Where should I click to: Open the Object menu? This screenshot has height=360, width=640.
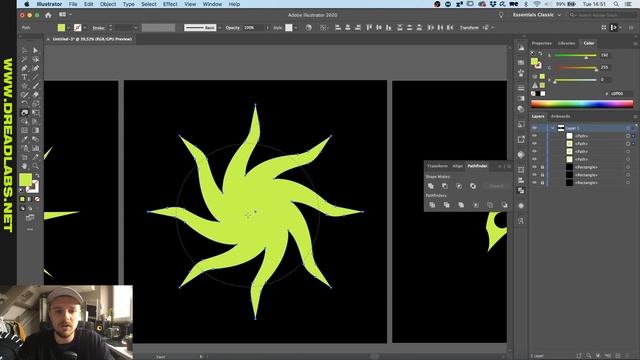click(108, 4)
